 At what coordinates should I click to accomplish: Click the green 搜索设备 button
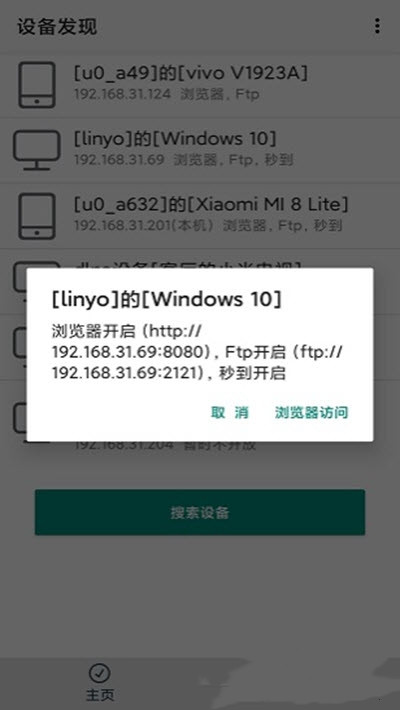(200, 512)
